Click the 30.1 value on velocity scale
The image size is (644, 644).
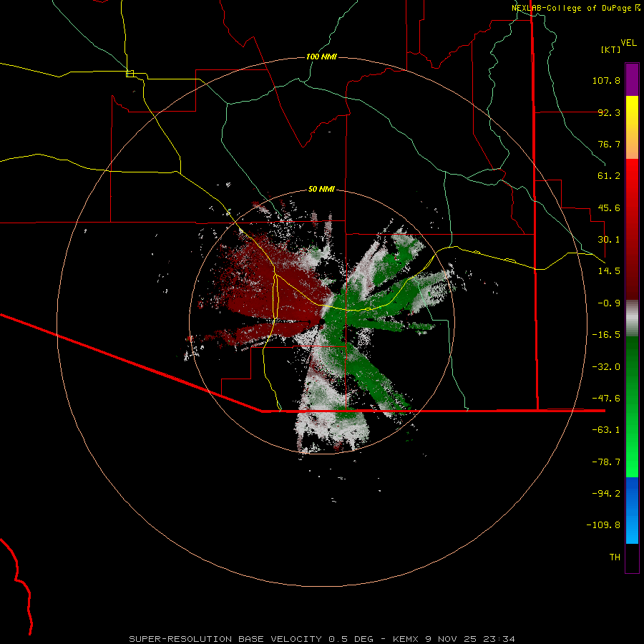point(609,240)
